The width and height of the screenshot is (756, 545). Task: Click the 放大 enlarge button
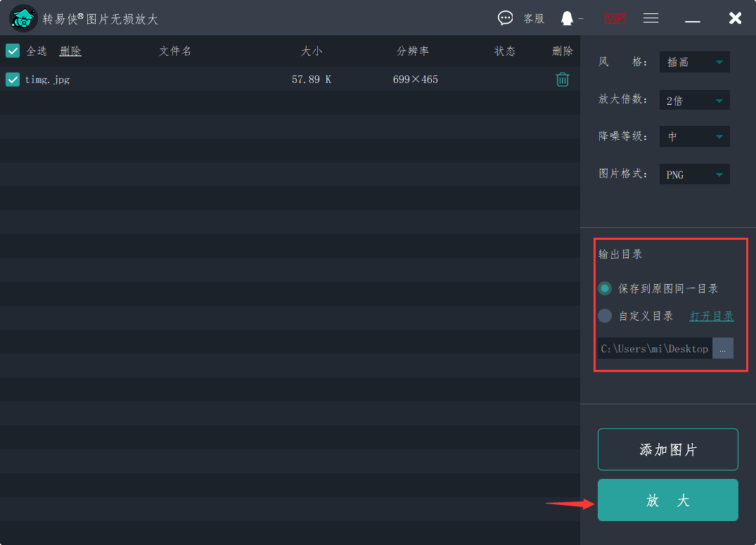(x=668, y=500)
